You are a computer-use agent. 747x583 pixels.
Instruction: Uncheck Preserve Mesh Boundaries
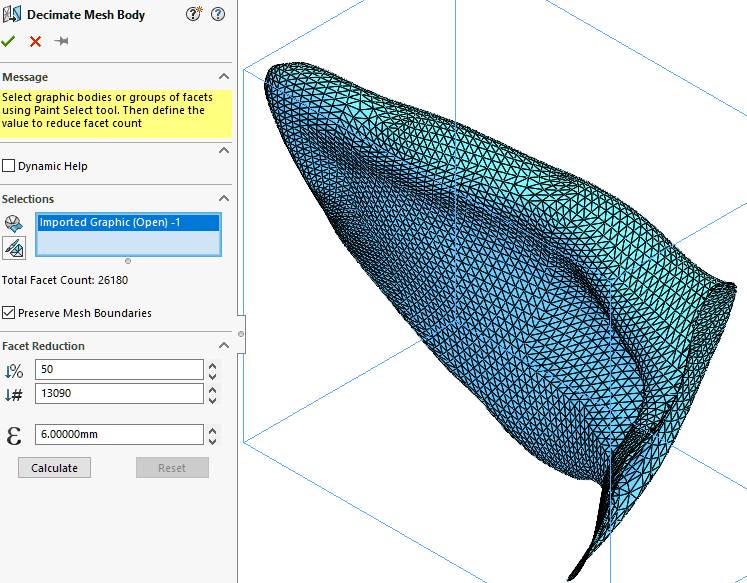(x=9, y=313)
